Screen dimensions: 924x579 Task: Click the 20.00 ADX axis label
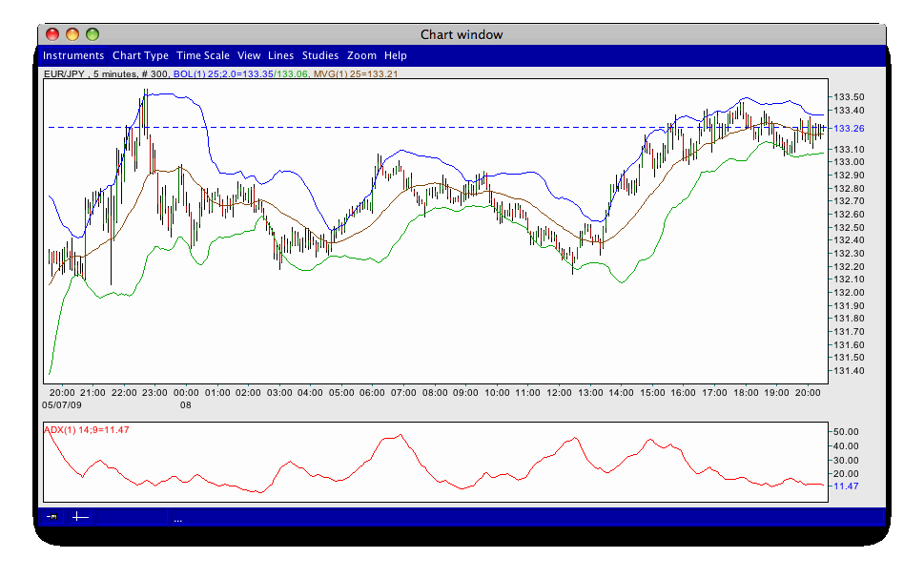[x=845, y=474]
